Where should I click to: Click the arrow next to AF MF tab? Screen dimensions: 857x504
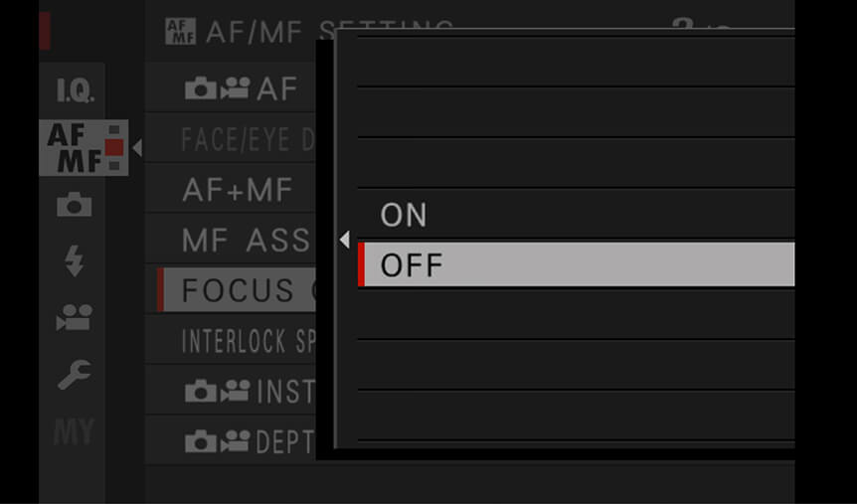coord(137,147)
